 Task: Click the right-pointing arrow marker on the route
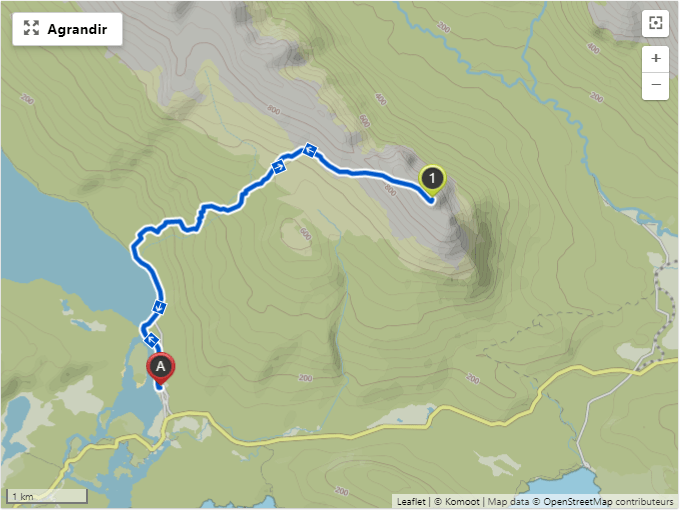[278, 166]
